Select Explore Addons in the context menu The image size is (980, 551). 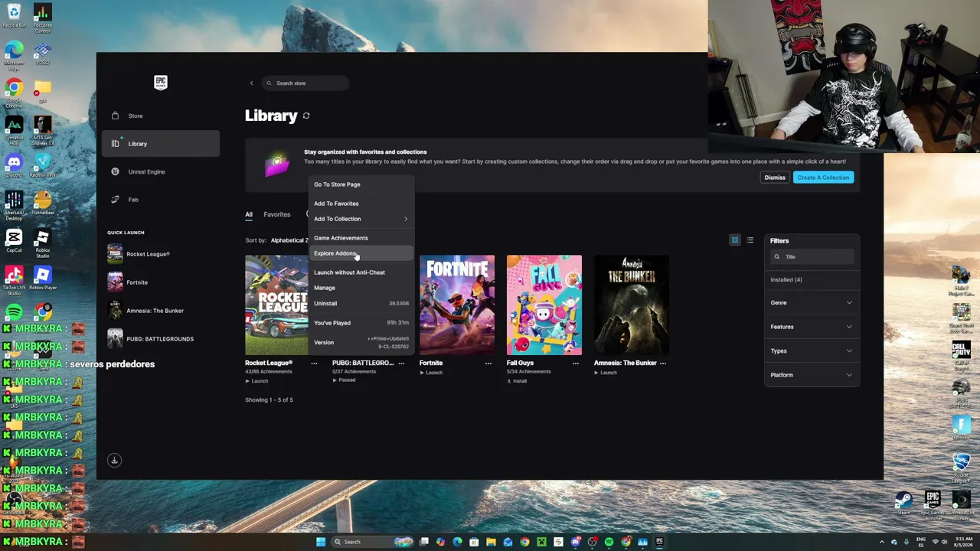click(361, 253)
